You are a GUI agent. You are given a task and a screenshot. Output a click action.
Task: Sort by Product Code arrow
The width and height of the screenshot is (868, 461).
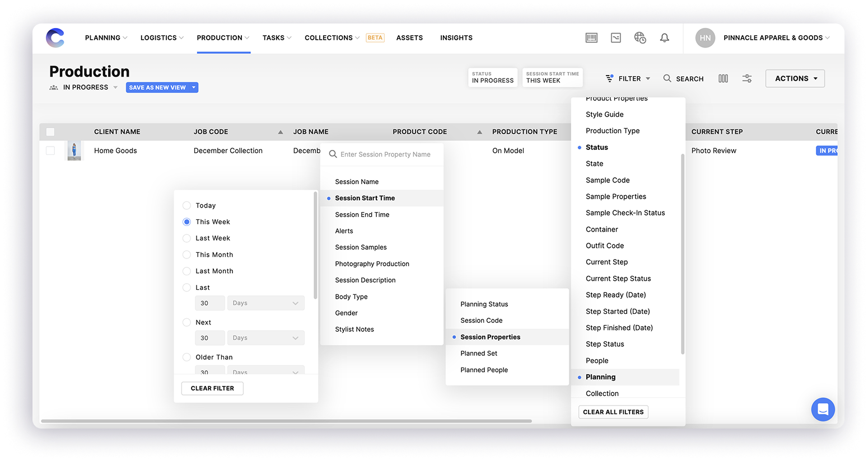(479, 132)
